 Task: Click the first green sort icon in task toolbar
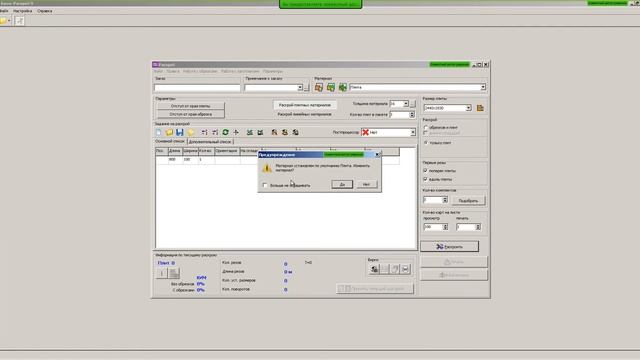[x=249, y=132]
